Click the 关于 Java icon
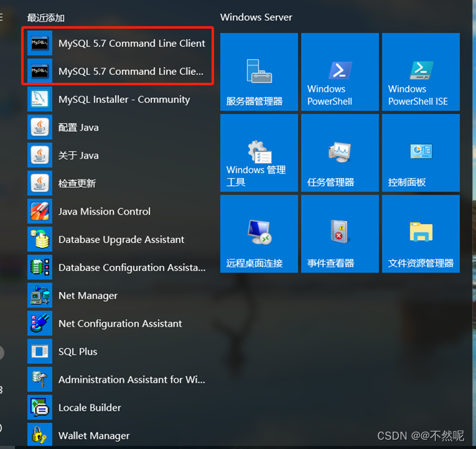 pyautogui.click(x=40, y=155)
